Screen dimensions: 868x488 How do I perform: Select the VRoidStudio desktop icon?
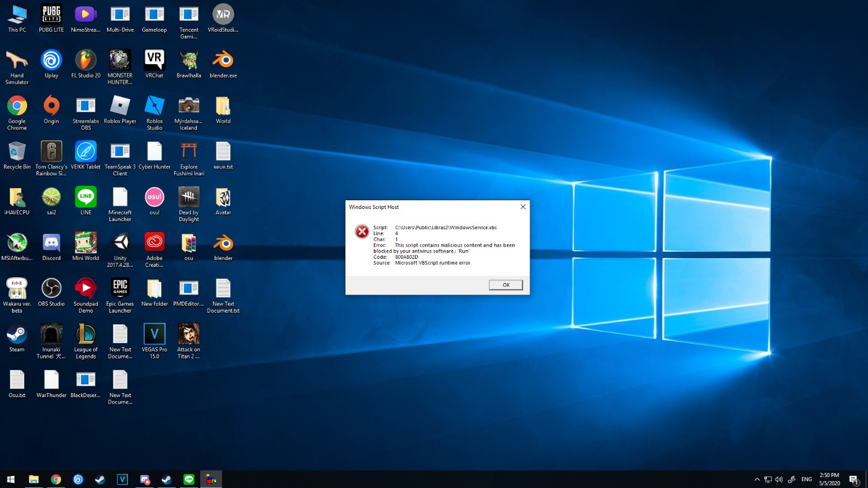[223, 19]
